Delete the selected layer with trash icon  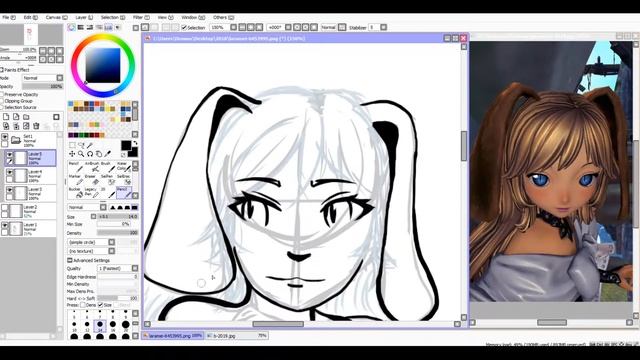(x=36, y=126)
